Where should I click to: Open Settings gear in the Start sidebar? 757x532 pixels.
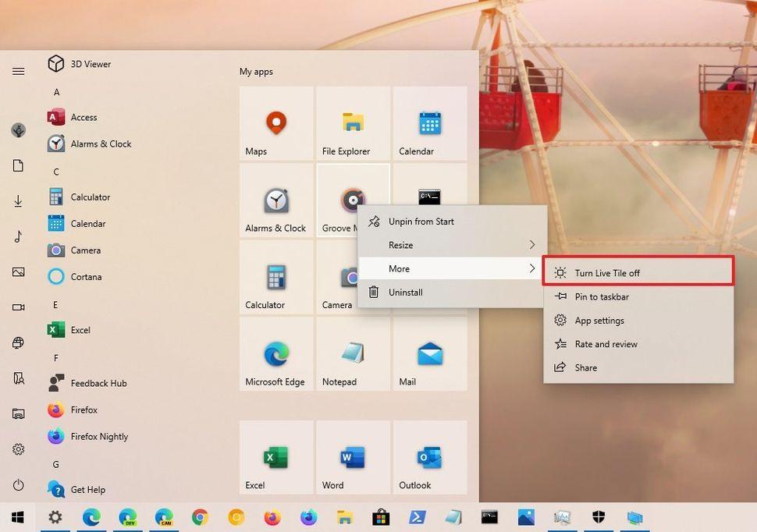[19, 449]
